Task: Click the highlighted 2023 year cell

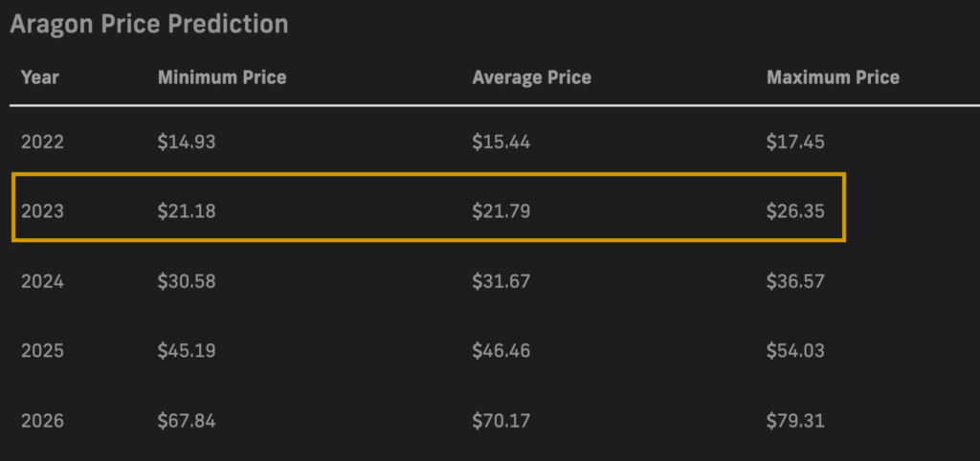Action: (42, 211)
